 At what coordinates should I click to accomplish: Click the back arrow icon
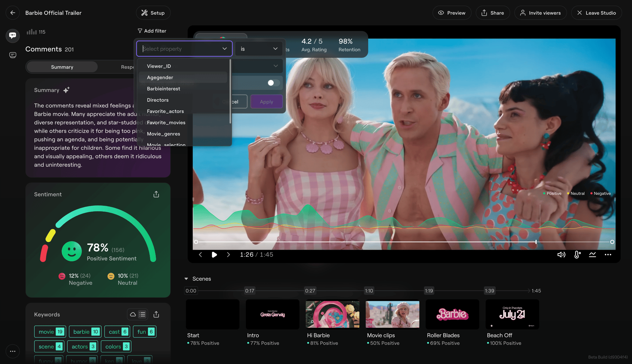click(x=13, y=13)
